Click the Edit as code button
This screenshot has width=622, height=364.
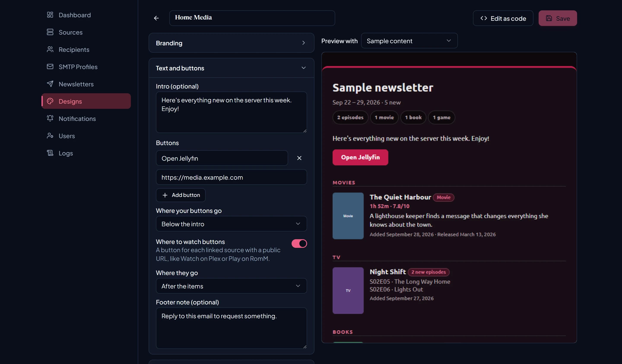[x=503, y=18]
